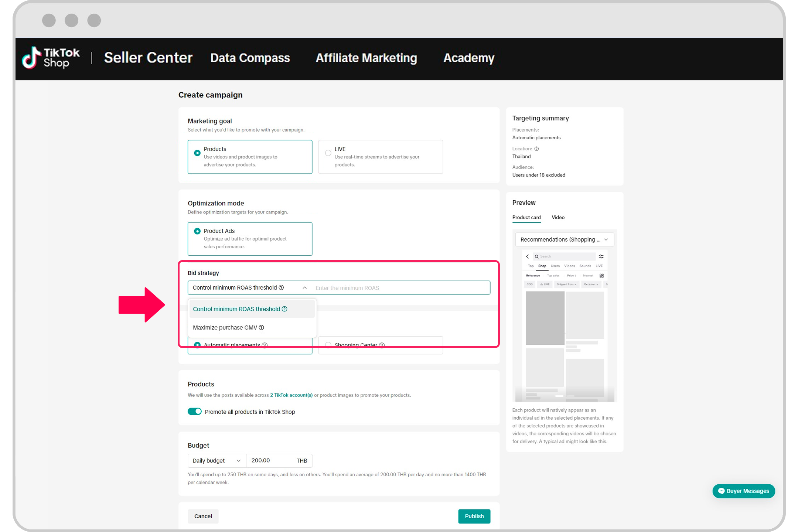Open the 2 TikTok account(s) link
The height and width of the screenshot is (532, 798).
coord(291,395)
